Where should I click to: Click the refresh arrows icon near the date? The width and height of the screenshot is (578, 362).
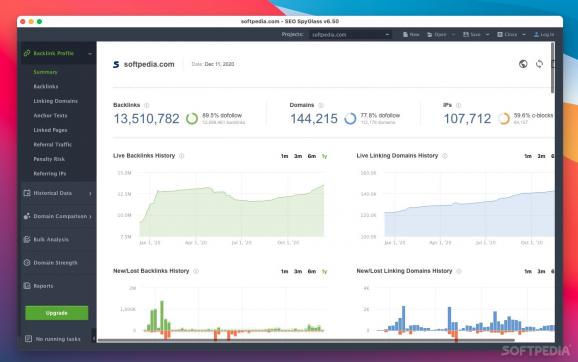(x=539, y=64)
